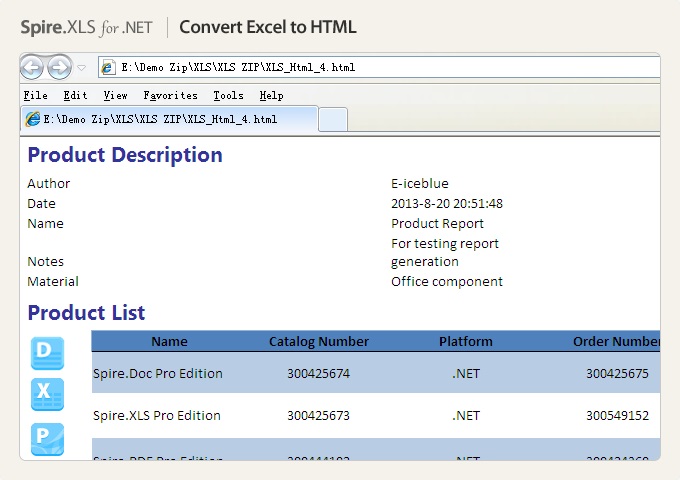This screenshot has height=480, width=680.
Task: Select the Order Number column header
Action: point(617,342)
